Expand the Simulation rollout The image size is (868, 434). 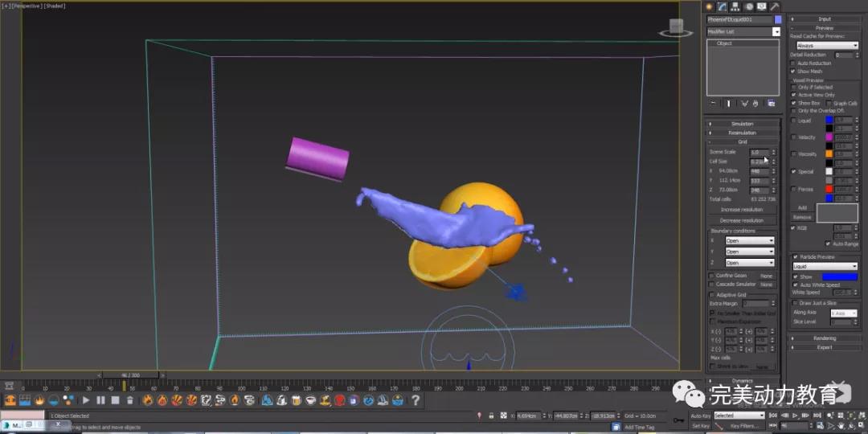coord(742,124)
